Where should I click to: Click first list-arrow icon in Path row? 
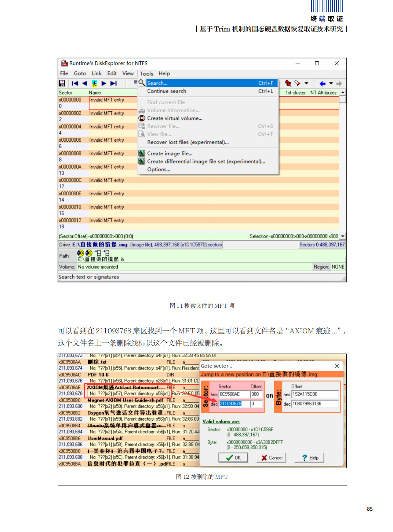pos(98,253)
